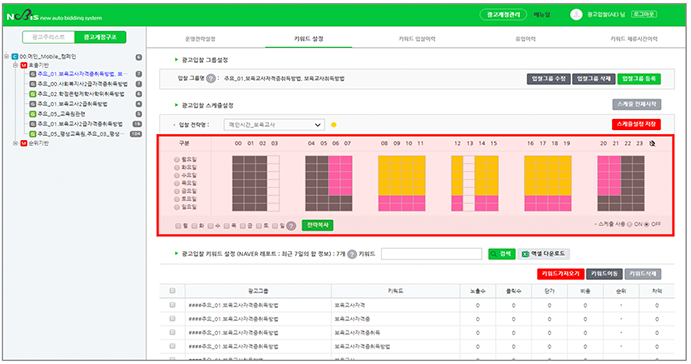The image size is (691, 364).
Task: Click G icon of 주요_02 group
Action: click(x=33, y=94)
